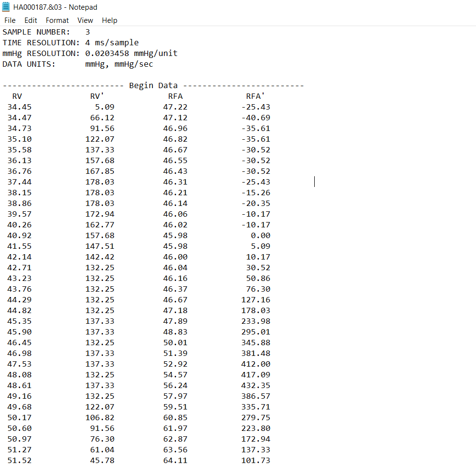This screenshot has height=464, width=476.
Task: Click the RFA' column header
Action: point(255,96)
